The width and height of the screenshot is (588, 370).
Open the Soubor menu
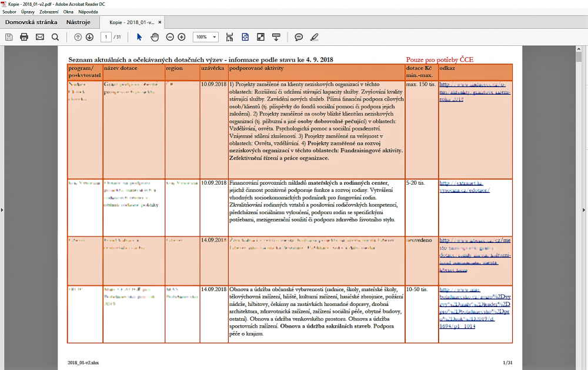[9, 12]
